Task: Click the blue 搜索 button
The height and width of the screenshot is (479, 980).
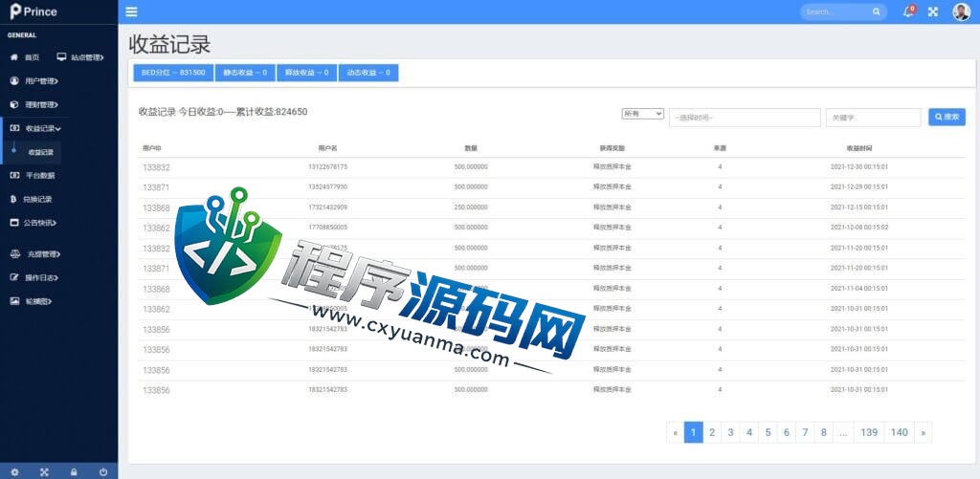Action: pyautogui.click(x=947, y=117)
